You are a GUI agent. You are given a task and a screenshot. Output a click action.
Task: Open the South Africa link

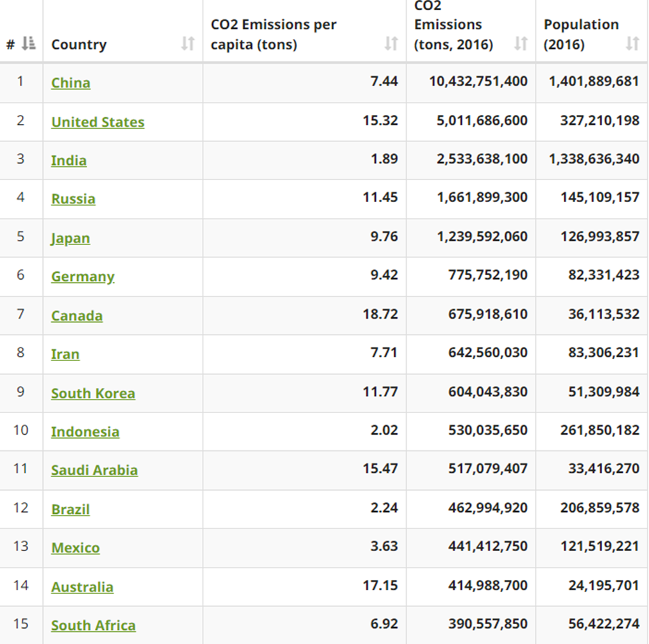94,625
